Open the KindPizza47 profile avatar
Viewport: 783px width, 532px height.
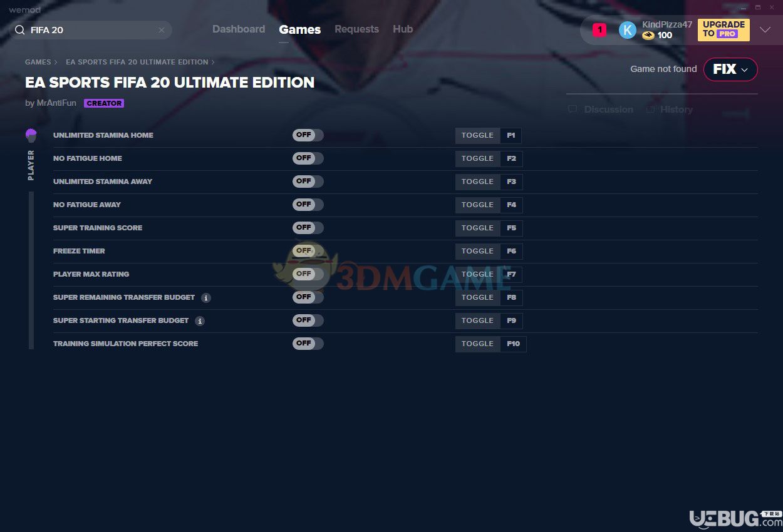(628, 30)
